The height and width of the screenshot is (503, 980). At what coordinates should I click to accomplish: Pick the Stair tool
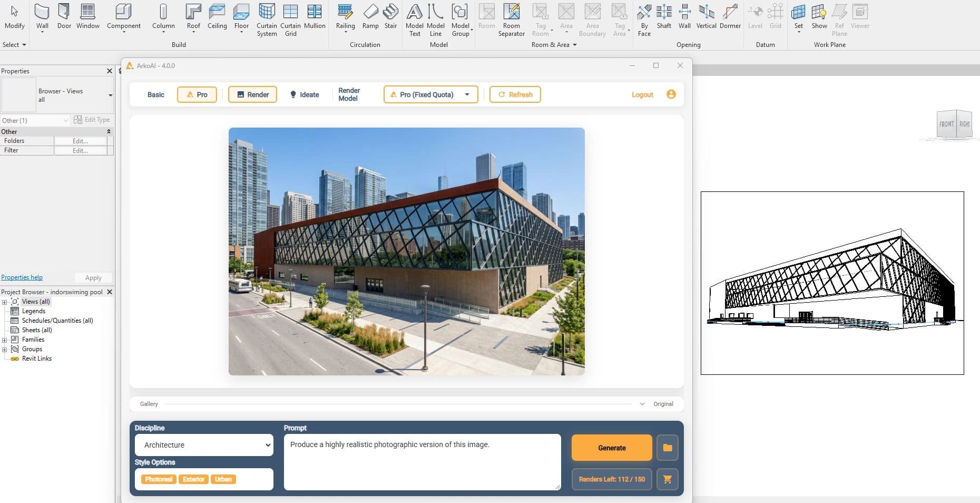click(x=390, y=17)
